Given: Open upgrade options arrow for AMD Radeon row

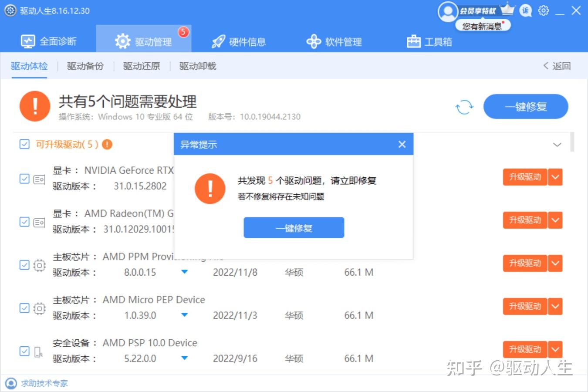Looking at the screenshot, I should (555, 220).
